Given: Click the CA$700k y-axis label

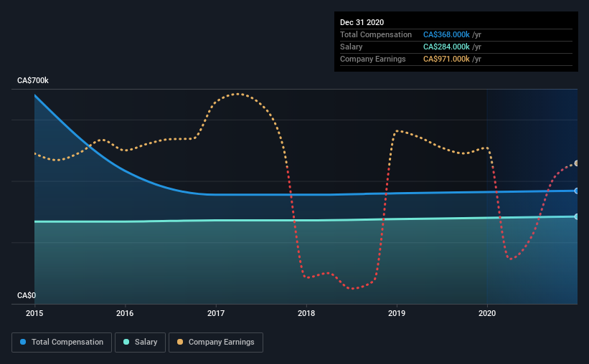Looking at the screenshot, I should [x=33, y=80].
